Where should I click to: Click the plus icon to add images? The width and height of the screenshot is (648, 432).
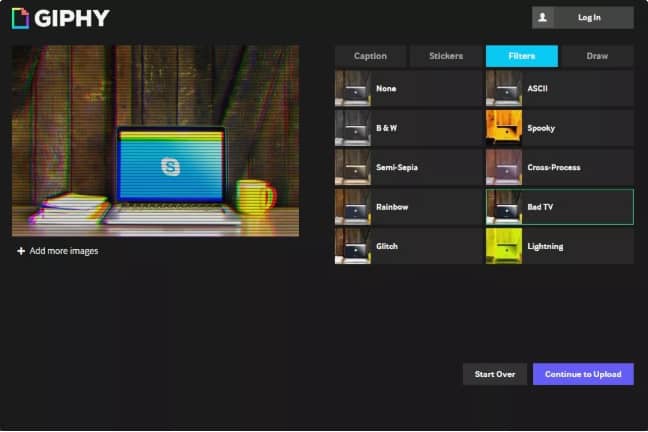click(x=21, y=251)
